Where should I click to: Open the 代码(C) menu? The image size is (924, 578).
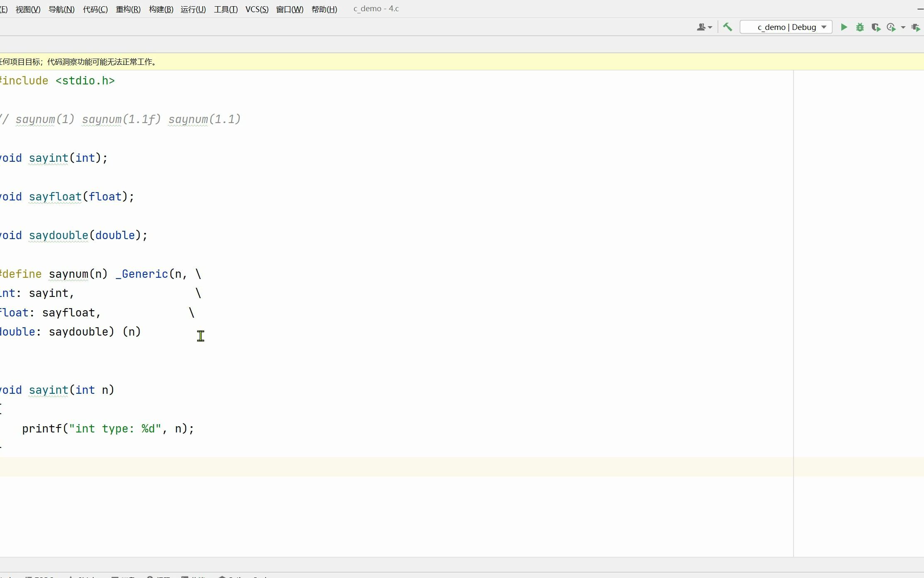[x=95, y=9]
